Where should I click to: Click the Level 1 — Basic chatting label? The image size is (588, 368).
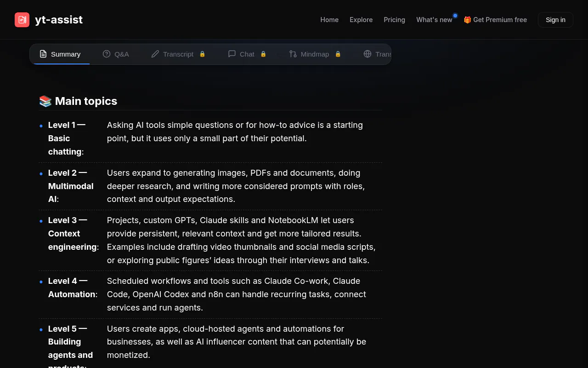tap(67, 138)
